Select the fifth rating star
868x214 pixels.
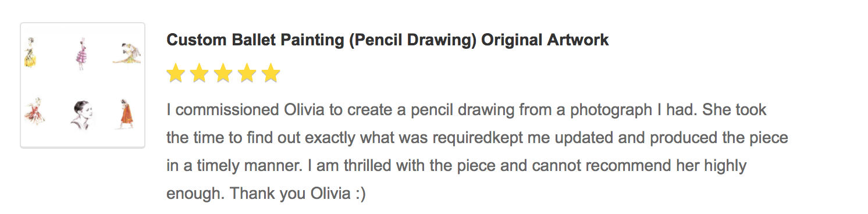[x=271, y=74]
